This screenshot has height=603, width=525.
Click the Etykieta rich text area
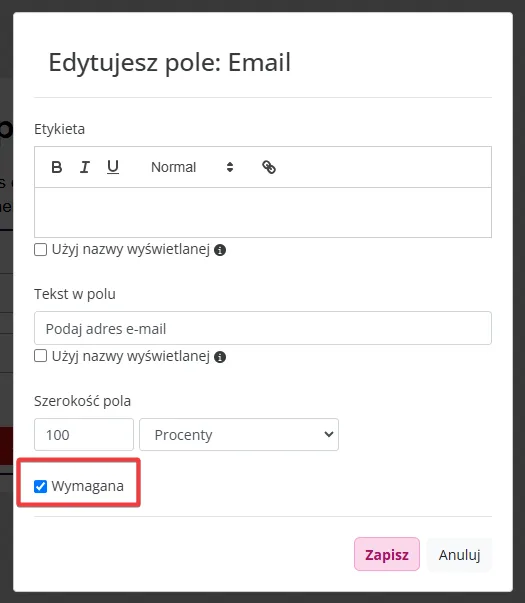[263, 213]
